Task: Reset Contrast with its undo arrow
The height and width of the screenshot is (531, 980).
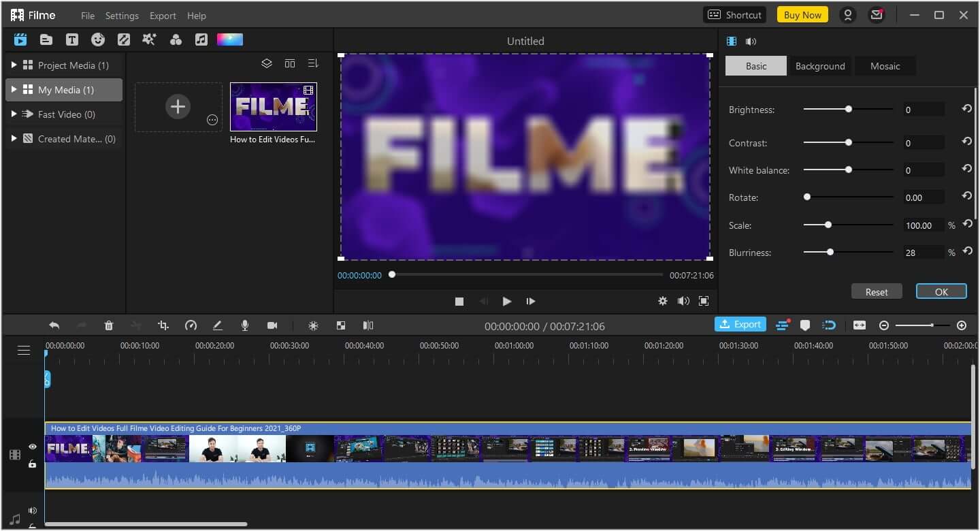Action: (966, 142)
